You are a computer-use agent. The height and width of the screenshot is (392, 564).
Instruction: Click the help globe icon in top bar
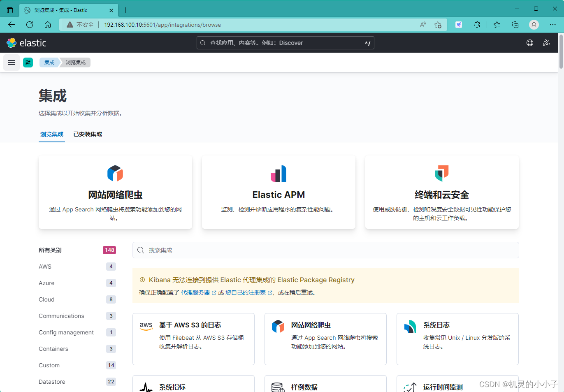pyautogui.click(x=530, y=42)
